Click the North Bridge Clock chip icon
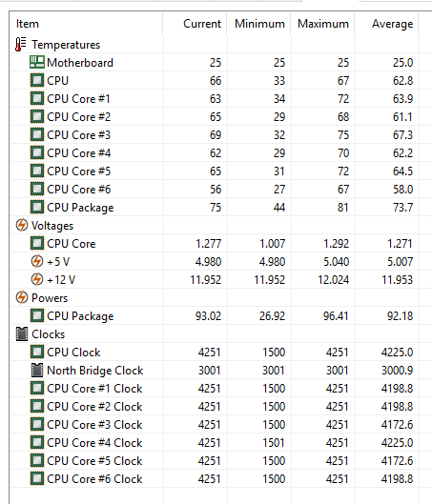This screenshot has width=432, height=504. [x=37, y=370]
